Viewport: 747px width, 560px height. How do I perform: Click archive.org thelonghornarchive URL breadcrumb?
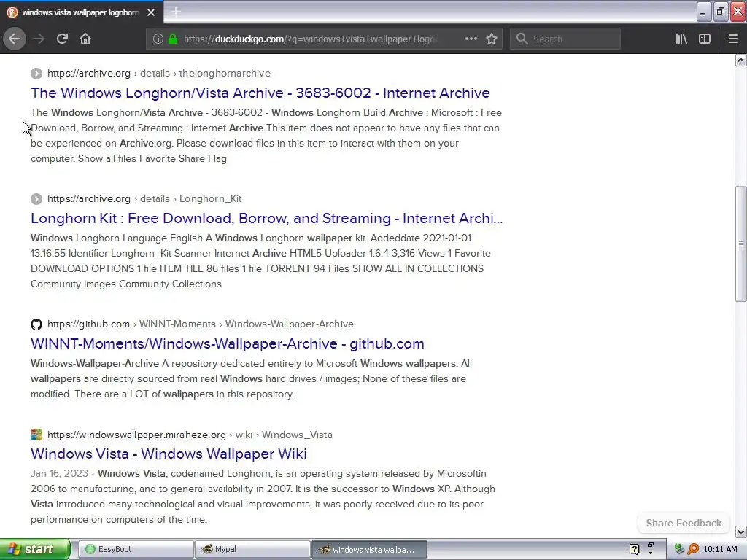tap(158, 74)
